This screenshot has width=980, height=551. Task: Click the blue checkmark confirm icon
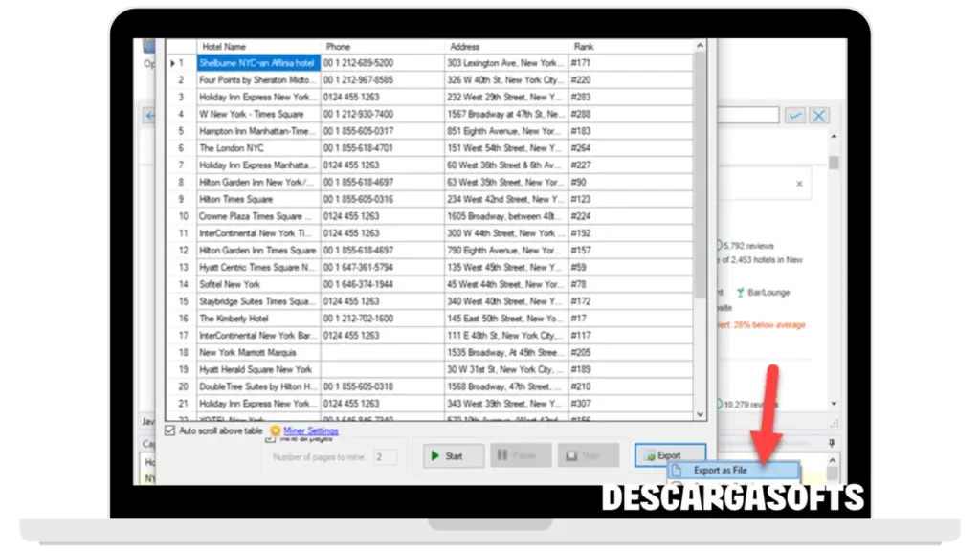click(794, 116)
